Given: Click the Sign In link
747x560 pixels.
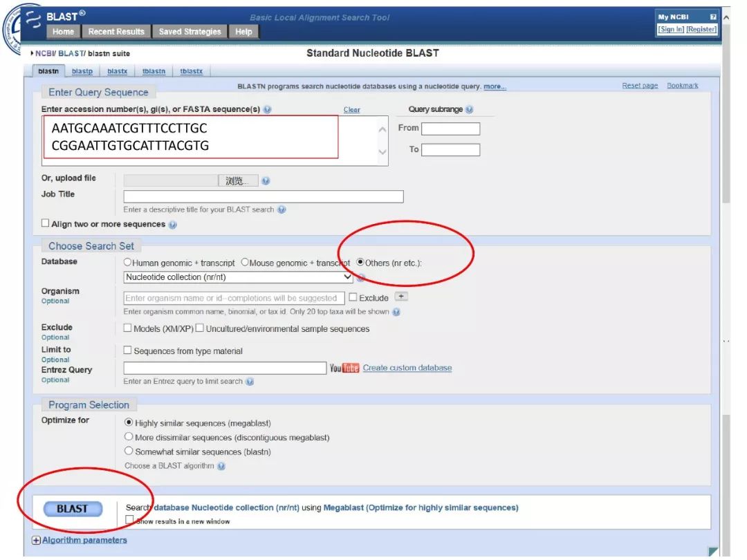Looking at the screenshot, I should (x=671, y=30).
